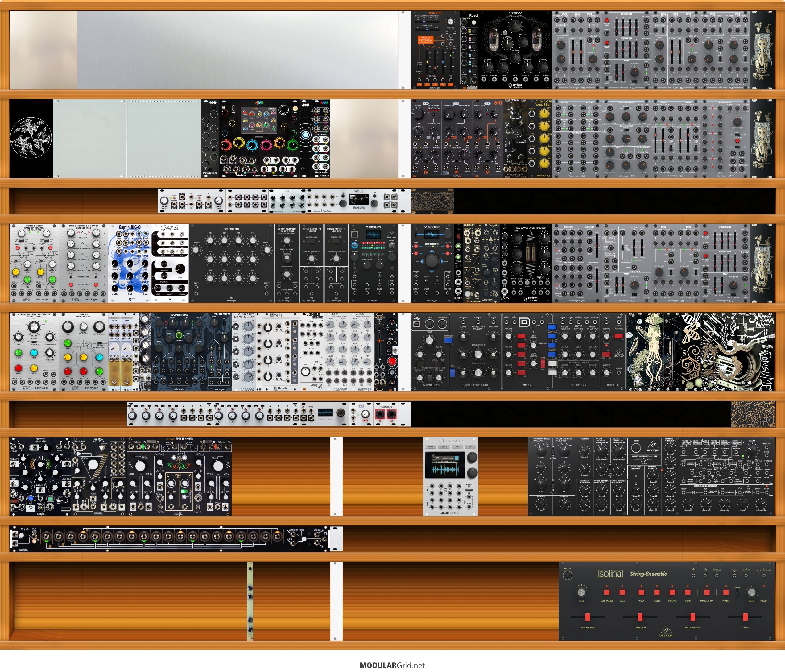Screen dimensions: 785x672
Task: Click the ModularGrid.net logo
Action: (392, 666)
